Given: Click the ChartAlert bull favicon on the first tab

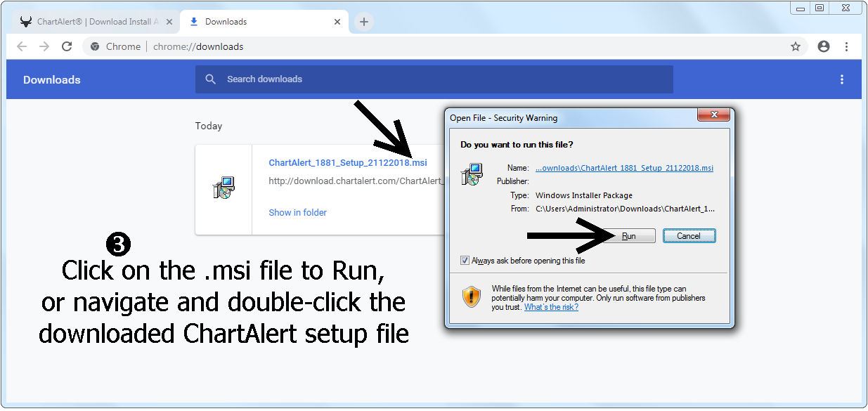Looking at the screenshot, I should point(26,22).
